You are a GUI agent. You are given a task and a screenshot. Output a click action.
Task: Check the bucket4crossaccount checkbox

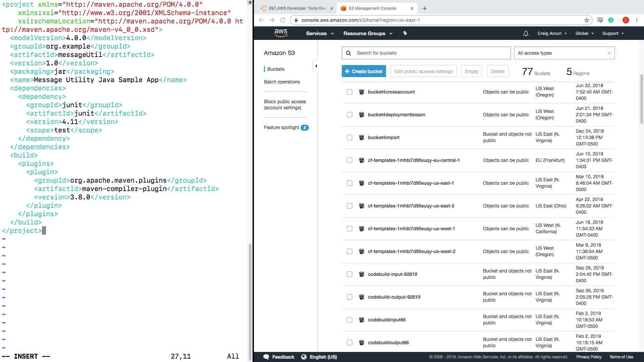pyautogui.click(x=350, y=92)
